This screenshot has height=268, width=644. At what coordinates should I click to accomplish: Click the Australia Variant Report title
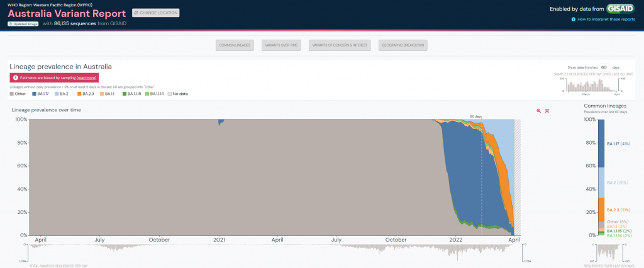[x=67, y=13]
